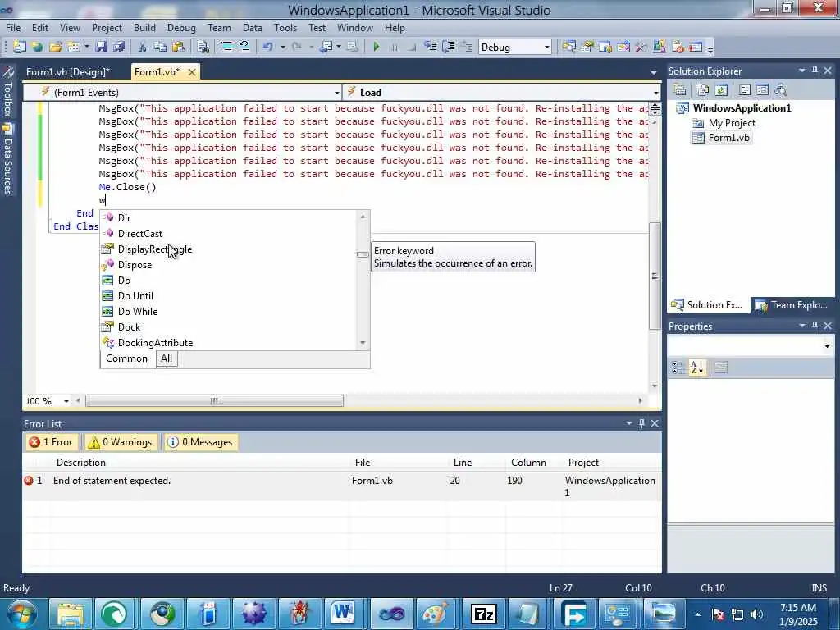Click the Step Into toolbar icon
The width and height of the screenshot is (840, 630).
(x=430, y=47)
